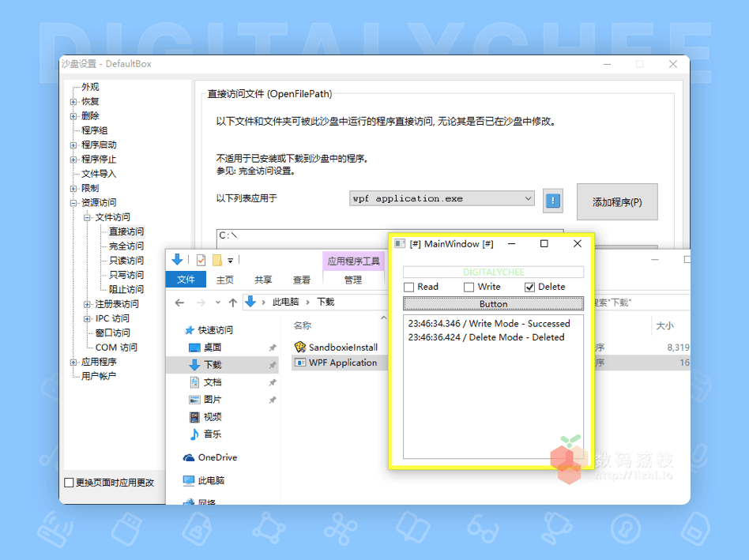Click the pin icon next to 桌面
The height and width of the screenshot is (560, 749).
coord(273,348)
